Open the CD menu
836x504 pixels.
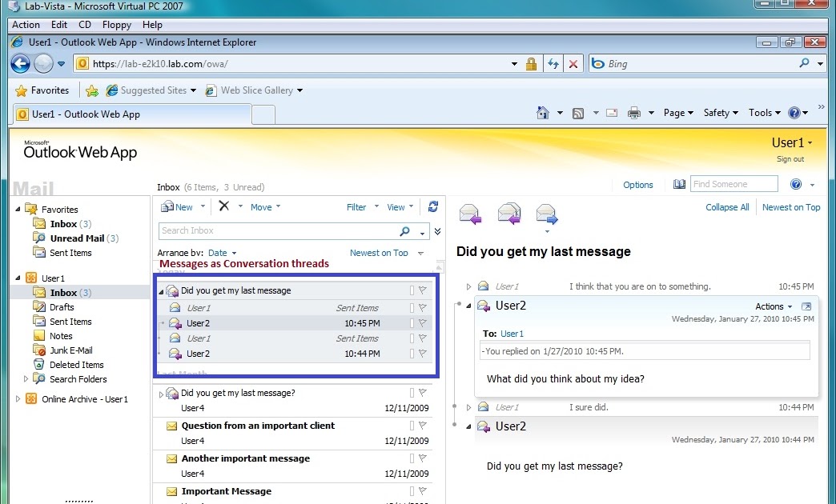85,25
